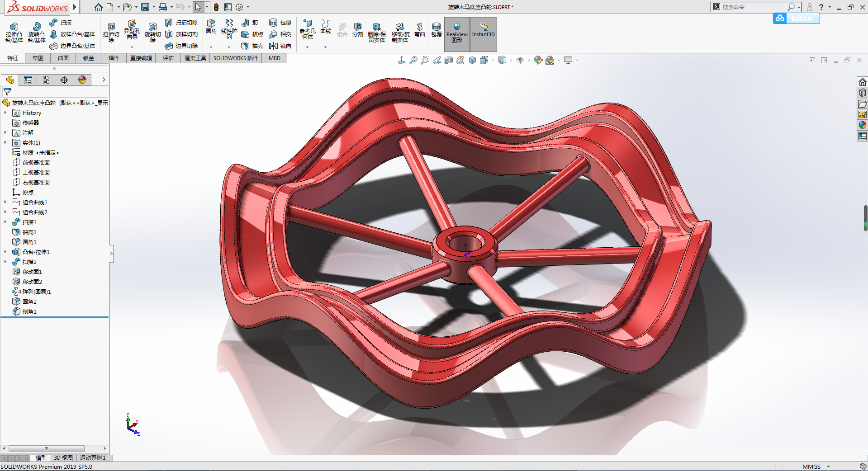Switch to the 钣金 sheet metal tab
Screen dimensions: 868x471
(89, 58)
